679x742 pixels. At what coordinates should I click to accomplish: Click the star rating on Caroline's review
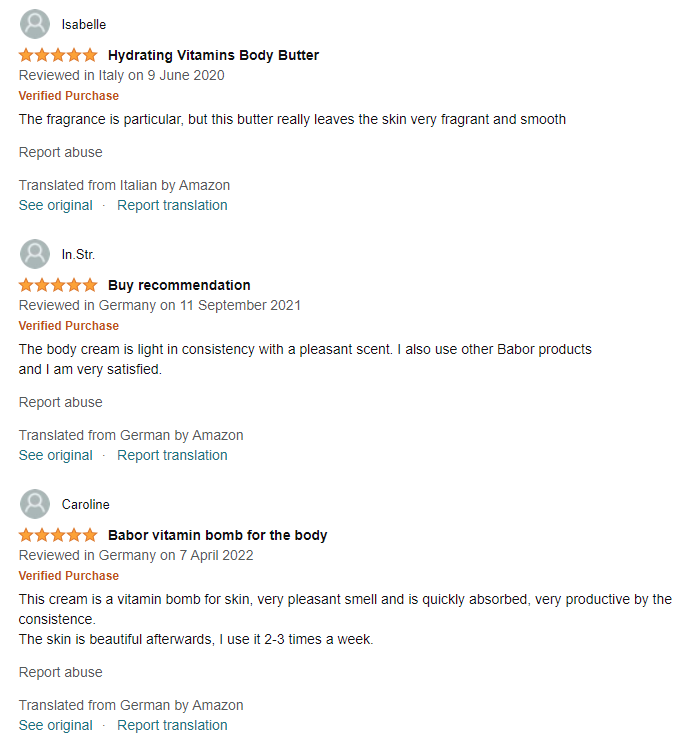58,535
